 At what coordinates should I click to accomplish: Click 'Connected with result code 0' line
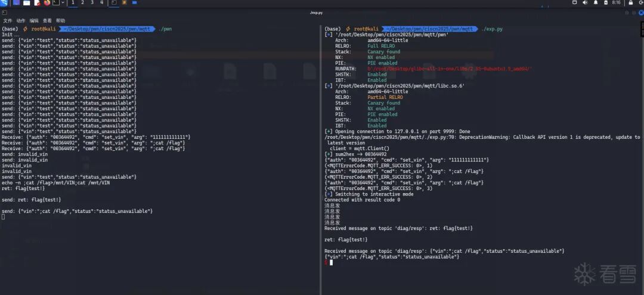click(x=363, y=200)
